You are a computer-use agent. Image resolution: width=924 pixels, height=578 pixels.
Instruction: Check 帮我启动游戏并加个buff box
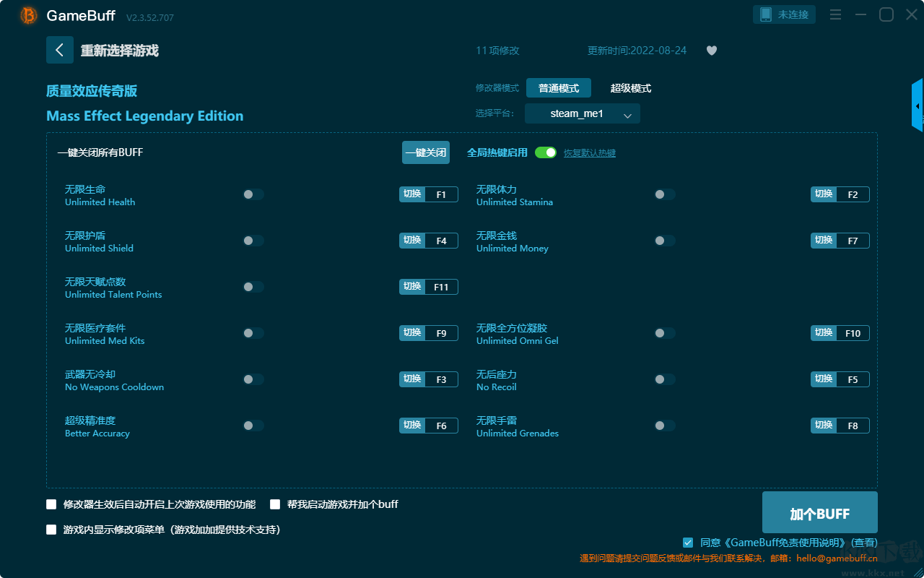click(275, 504)
